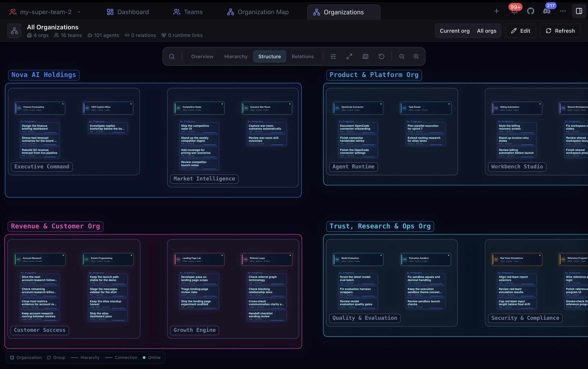Switch to the Relations view
The image size is (588, 369).
point(303,56)
